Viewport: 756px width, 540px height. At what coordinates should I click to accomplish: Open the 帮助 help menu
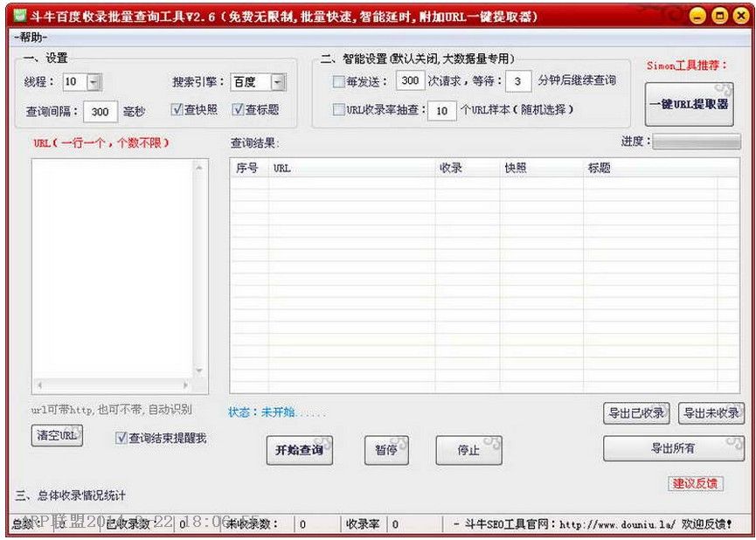28,38
